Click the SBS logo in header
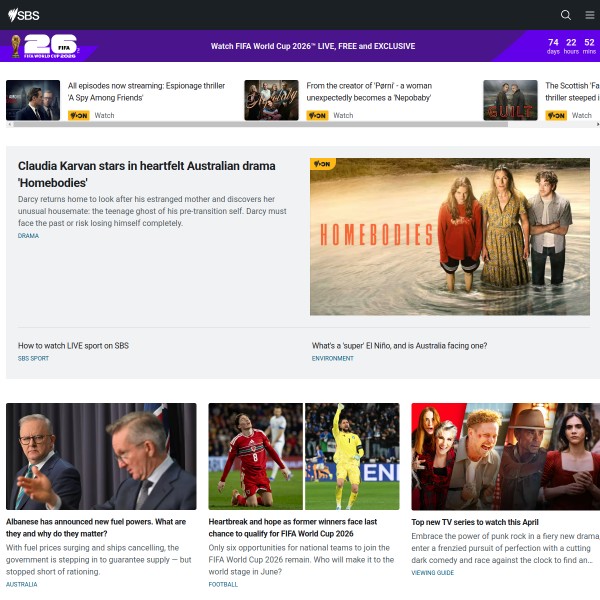 [24, 15]
